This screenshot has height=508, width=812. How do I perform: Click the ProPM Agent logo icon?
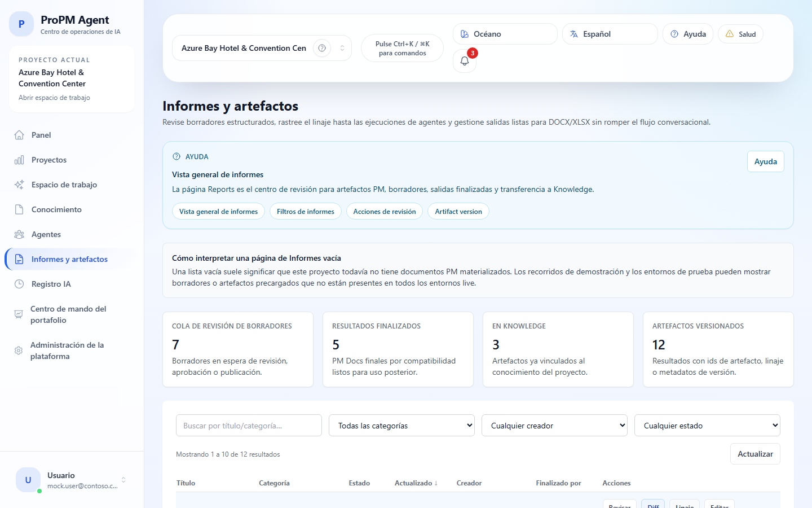(x=21, y=24)
